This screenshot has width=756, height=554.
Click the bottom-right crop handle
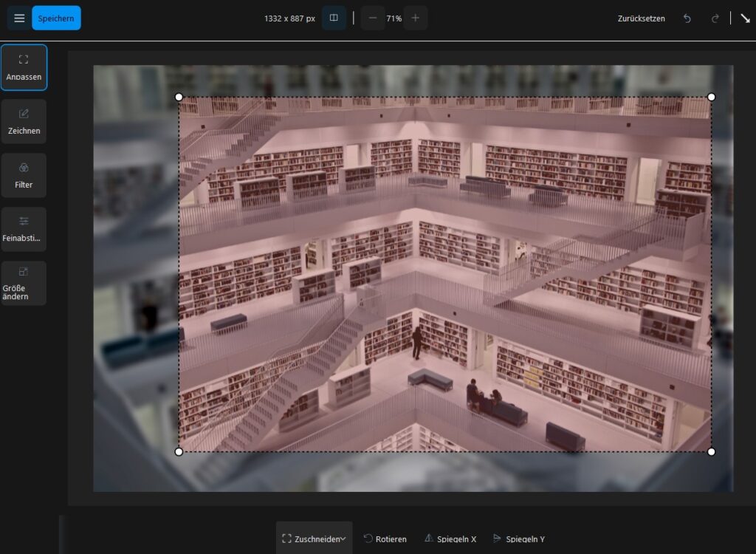click(711, 451)
